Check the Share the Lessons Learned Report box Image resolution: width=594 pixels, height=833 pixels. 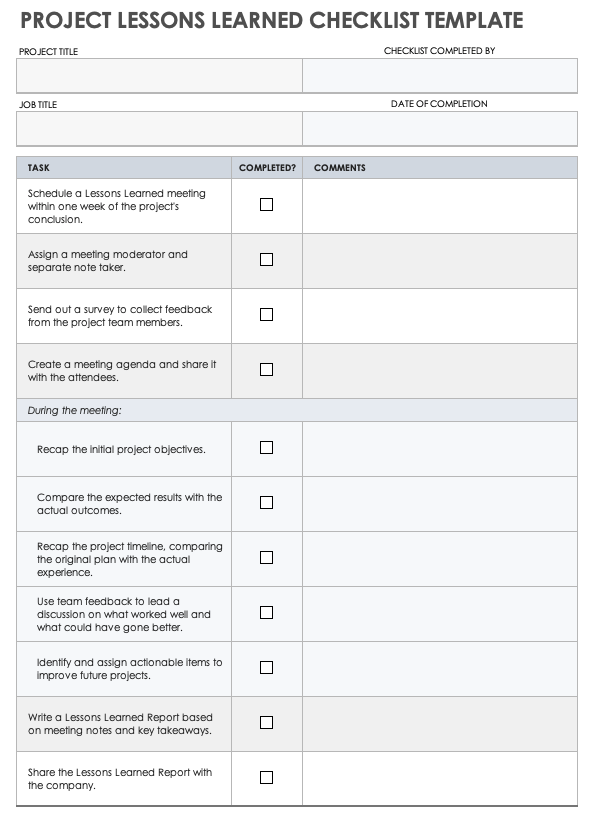(266, 777)
